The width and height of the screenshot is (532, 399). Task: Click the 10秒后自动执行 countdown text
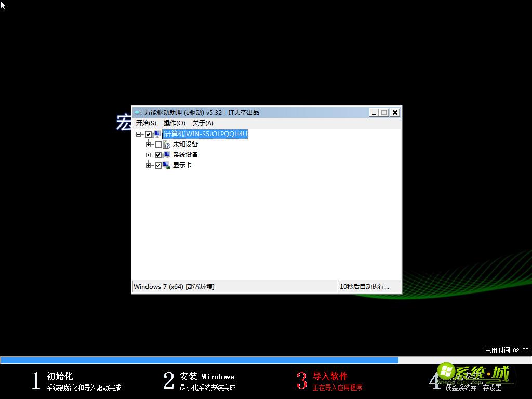[364, 286]
